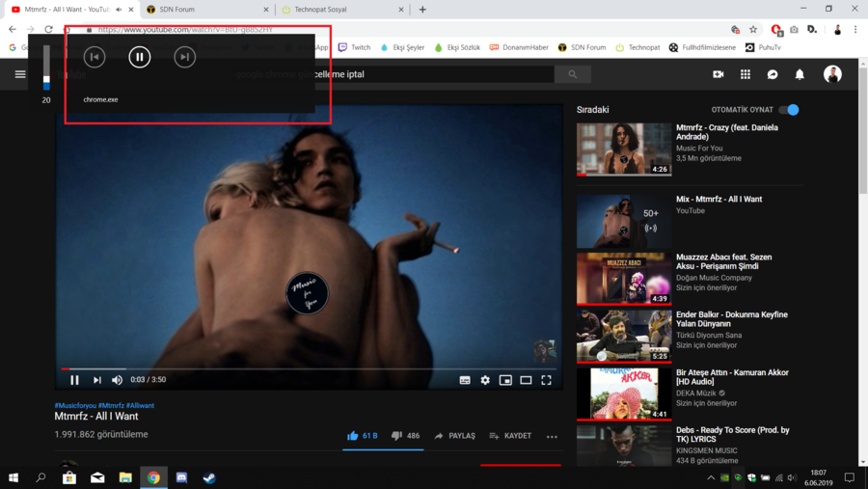This screenshot has width=868, height=489.
Task: Open the PuhuTv bookmark
Action: point(763,47)
